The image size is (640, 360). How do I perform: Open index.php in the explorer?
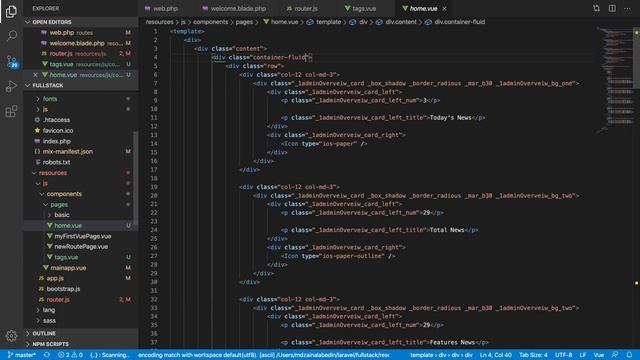pos(82,141)
